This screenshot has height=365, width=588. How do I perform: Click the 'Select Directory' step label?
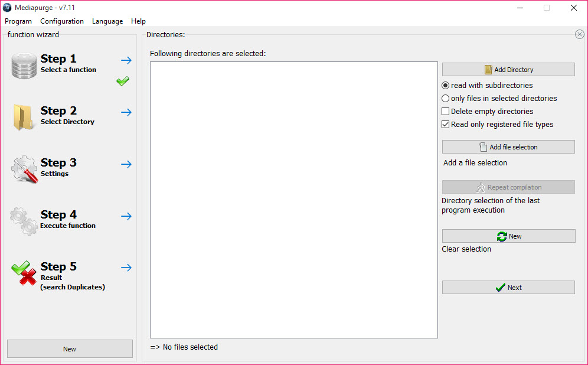tap(67, 122)
